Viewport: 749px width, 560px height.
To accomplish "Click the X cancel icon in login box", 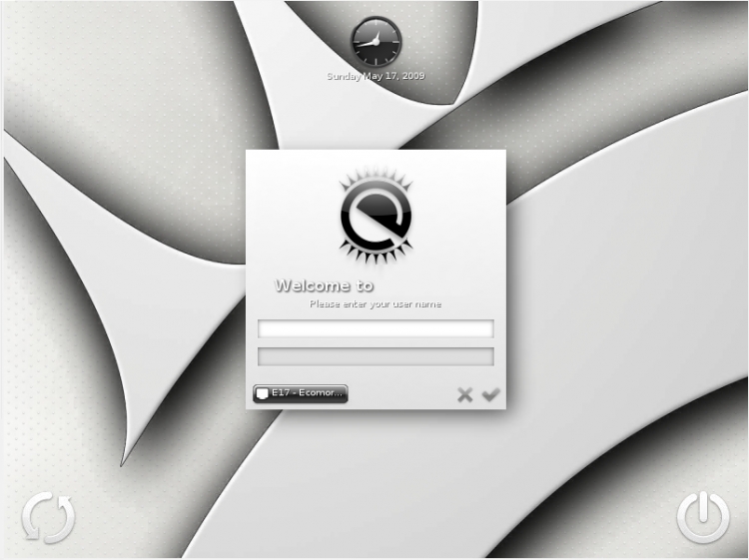I will 464,395.
